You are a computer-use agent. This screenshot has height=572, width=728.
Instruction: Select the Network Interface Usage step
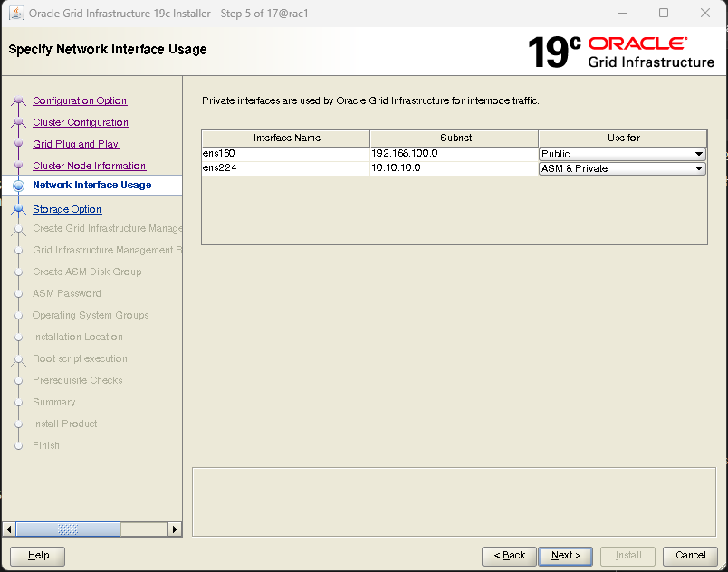tap(92, 186)
